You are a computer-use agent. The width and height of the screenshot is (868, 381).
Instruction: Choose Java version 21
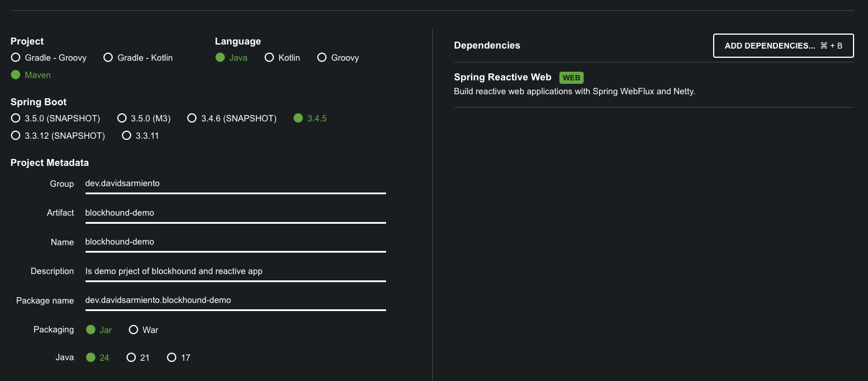coord(138,358)
